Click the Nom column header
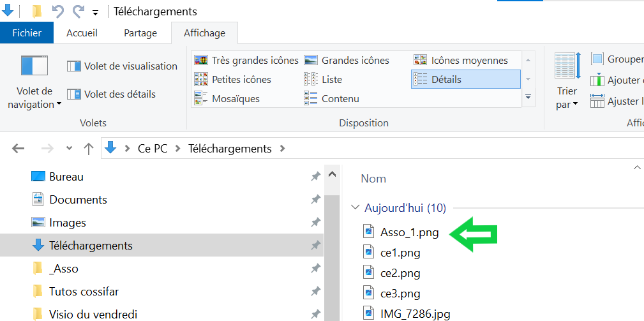Viewport: 644px width, 321px height. 373,179
